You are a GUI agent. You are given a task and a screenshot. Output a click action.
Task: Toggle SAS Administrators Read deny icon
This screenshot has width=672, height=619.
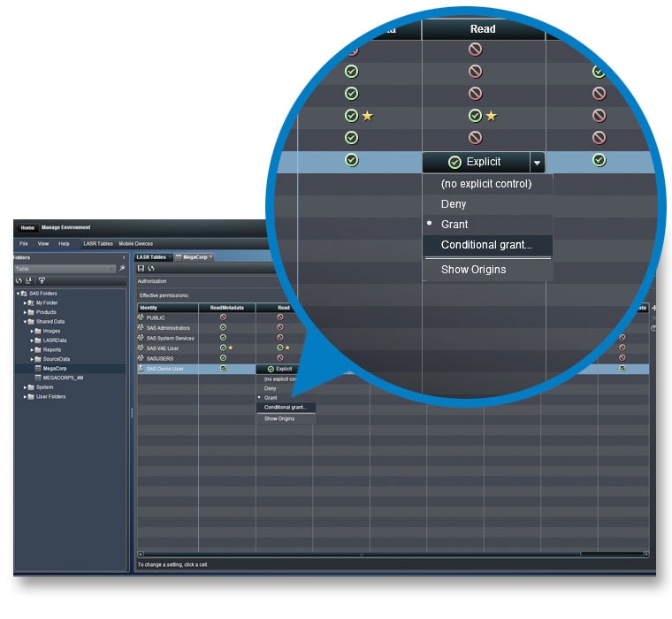tap(280, 327)
